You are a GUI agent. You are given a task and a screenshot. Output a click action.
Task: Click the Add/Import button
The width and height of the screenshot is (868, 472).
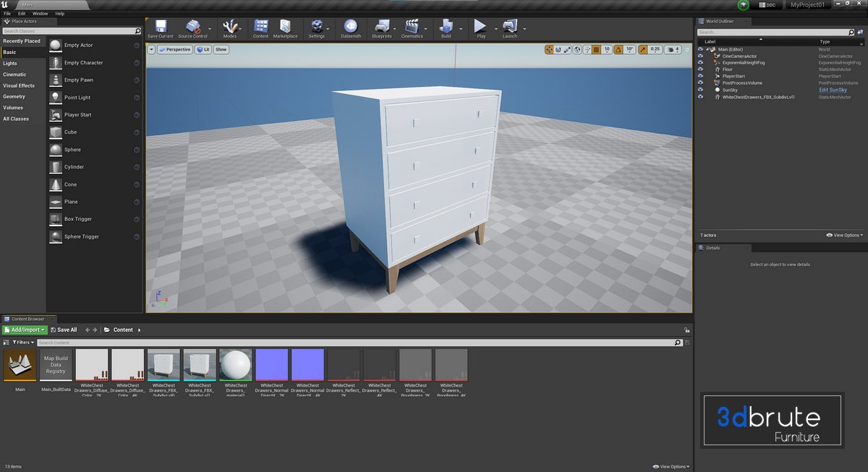point(25,330)
